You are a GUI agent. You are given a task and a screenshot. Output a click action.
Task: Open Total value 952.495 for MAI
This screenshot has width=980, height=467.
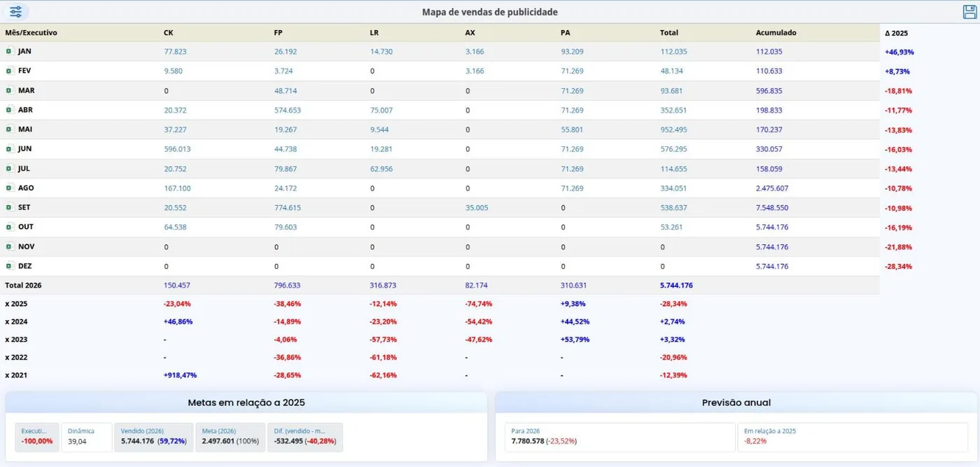(x=673, y=130)
